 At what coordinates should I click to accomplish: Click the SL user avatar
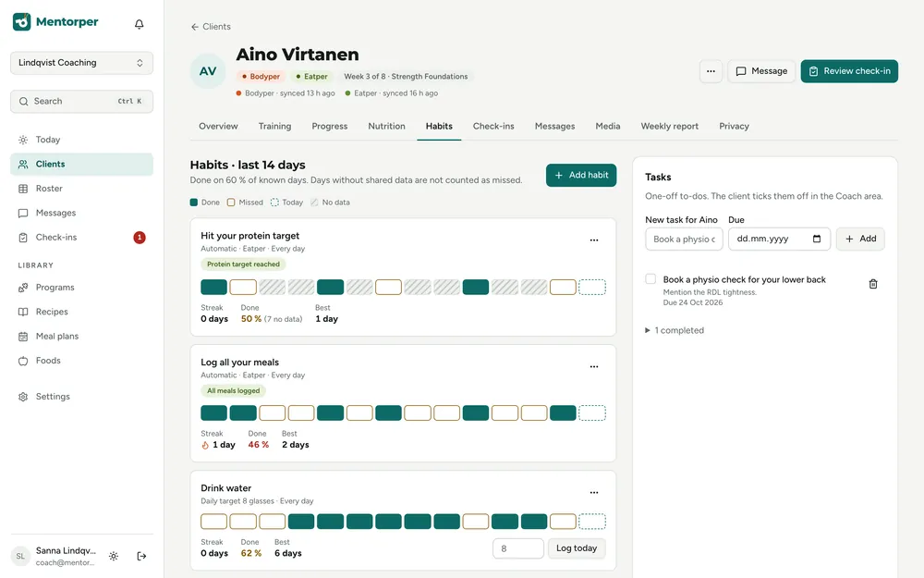[x=20, y=556]
